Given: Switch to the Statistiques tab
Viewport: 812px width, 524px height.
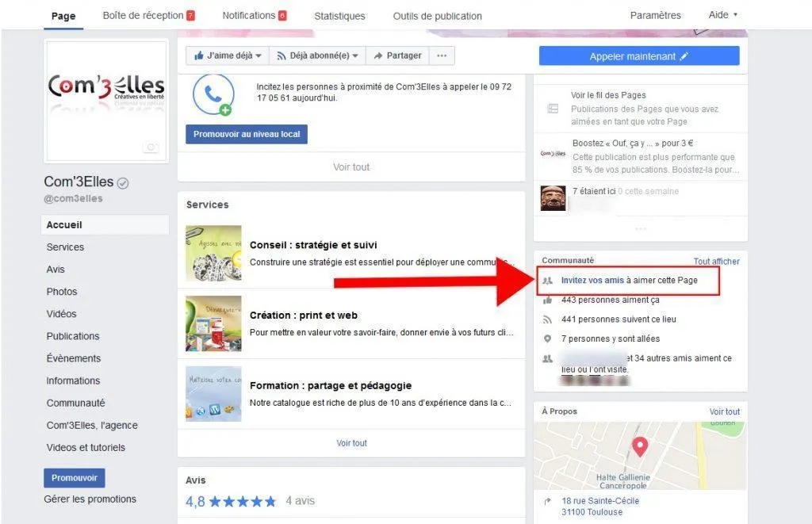Looking at the screenshot, I should click(x=339, y=16).
